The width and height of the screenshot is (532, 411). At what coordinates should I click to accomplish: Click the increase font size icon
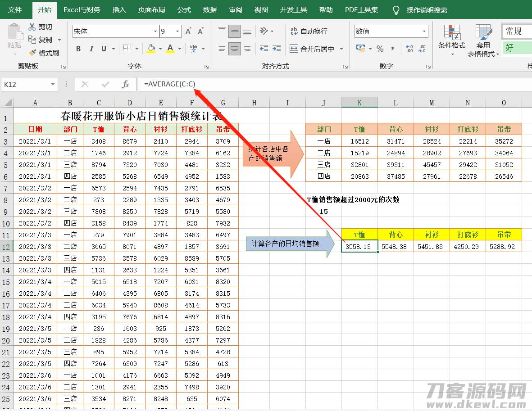click(x=188, y=31)
